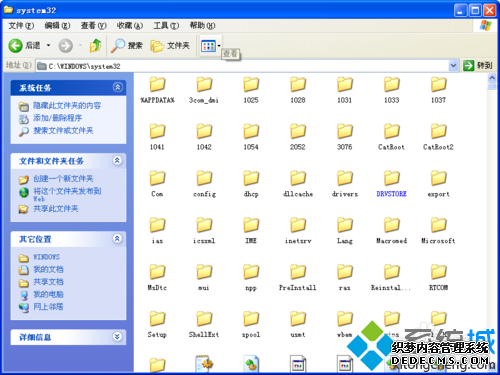This screenshot has width=500, height=375.
Task: Select the icsxml folder
Action: coord(204,230)
